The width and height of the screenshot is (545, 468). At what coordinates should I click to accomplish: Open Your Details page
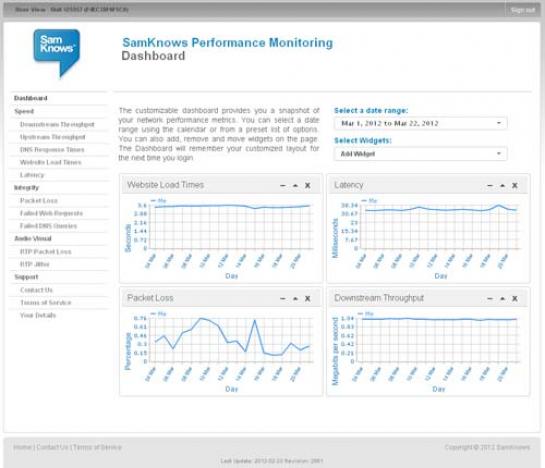(x=38, y=315)
